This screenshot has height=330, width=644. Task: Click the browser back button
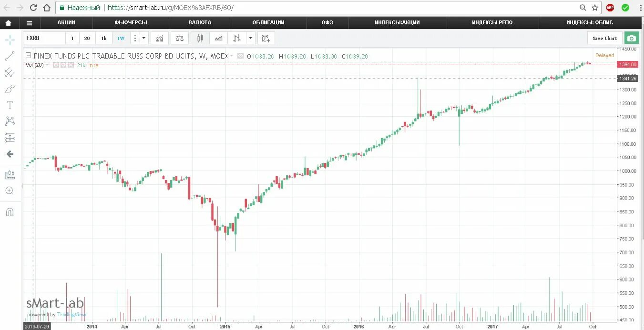[x=7, y=8]
